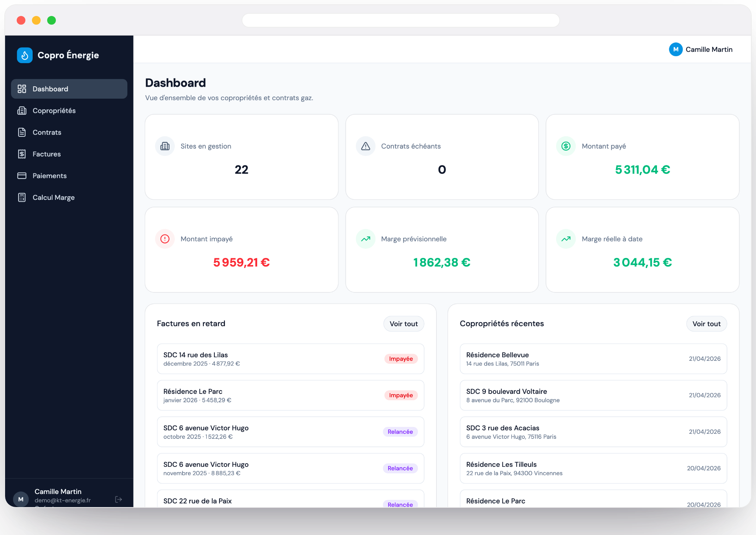
Task: Click the Copropriétés building icon in sidebar
Action: [22, 111]
